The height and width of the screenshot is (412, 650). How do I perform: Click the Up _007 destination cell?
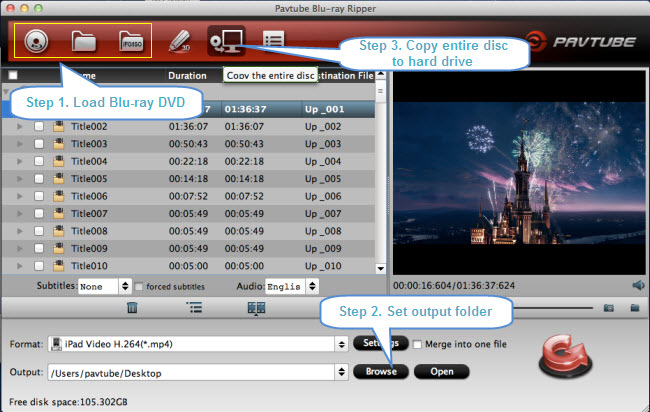point(323,213)
